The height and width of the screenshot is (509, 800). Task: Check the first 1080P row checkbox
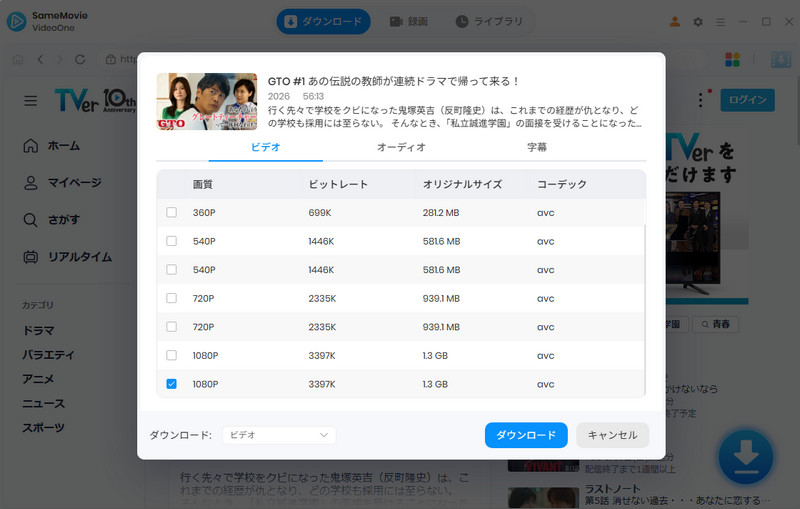point(171,355)
